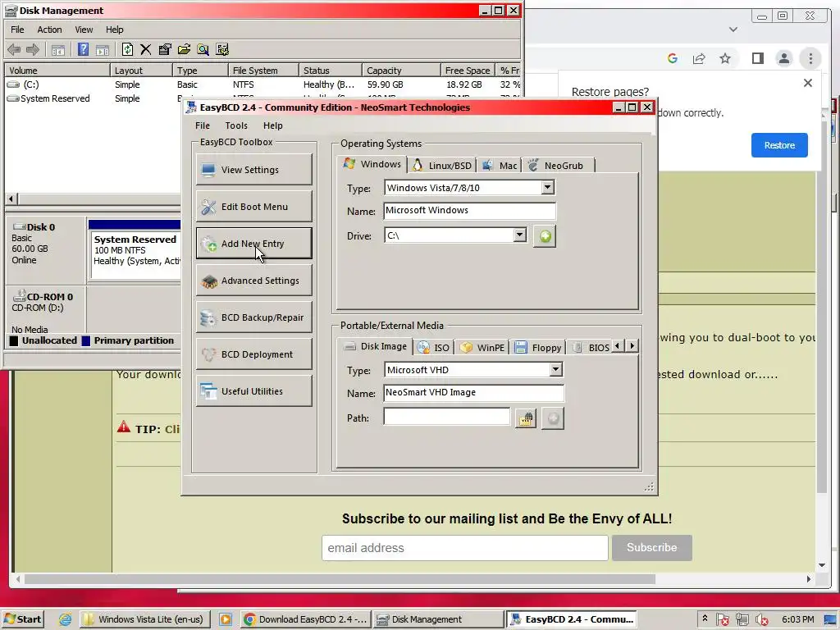
Task: Click the Google G icon in the address bar
Action: pos(673,58)
